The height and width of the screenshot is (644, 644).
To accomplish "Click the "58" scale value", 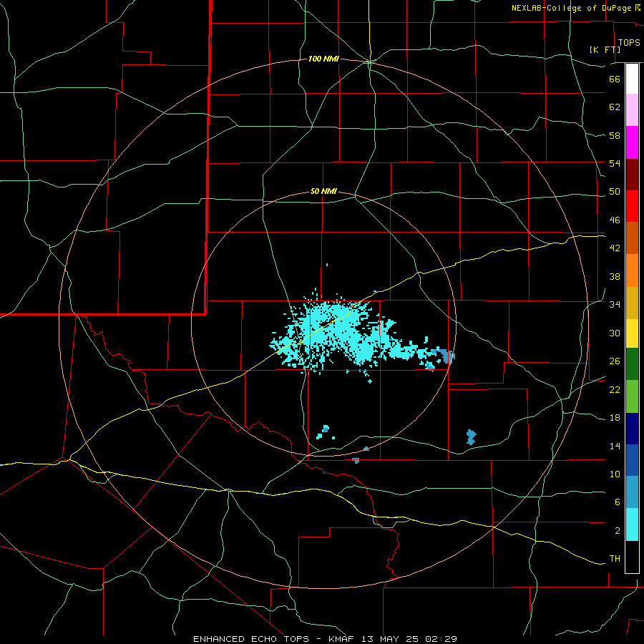I will [x=615, y=135].
